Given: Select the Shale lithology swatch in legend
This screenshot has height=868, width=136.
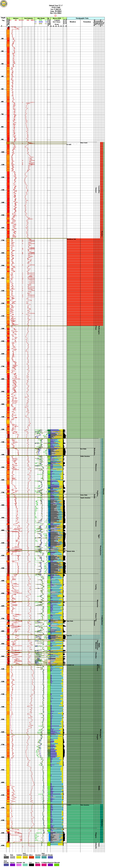Looking at the screenshot, I should [12, 857].
